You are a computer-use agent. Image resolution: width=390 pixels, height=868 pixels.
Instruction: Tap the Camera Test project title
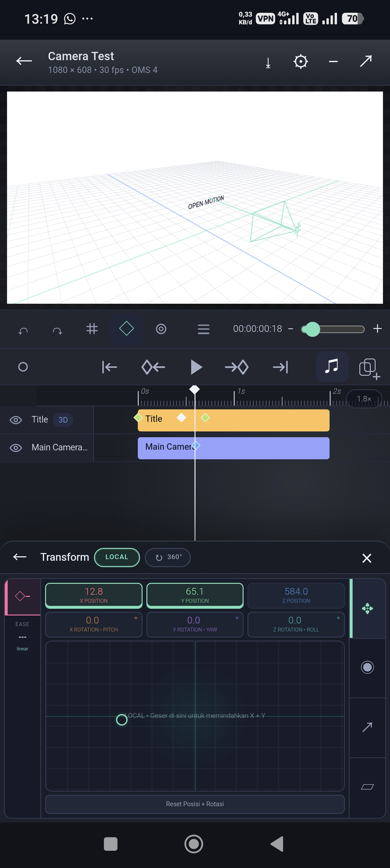point(81,56)
